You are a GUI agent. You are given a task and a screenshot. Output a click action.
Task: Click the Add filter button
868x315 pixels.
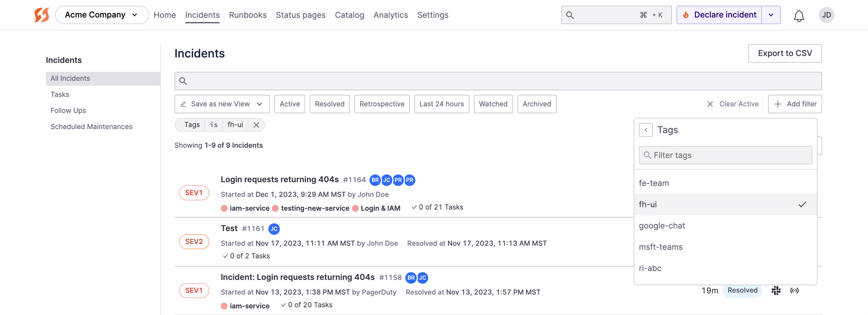pos(795,104)
